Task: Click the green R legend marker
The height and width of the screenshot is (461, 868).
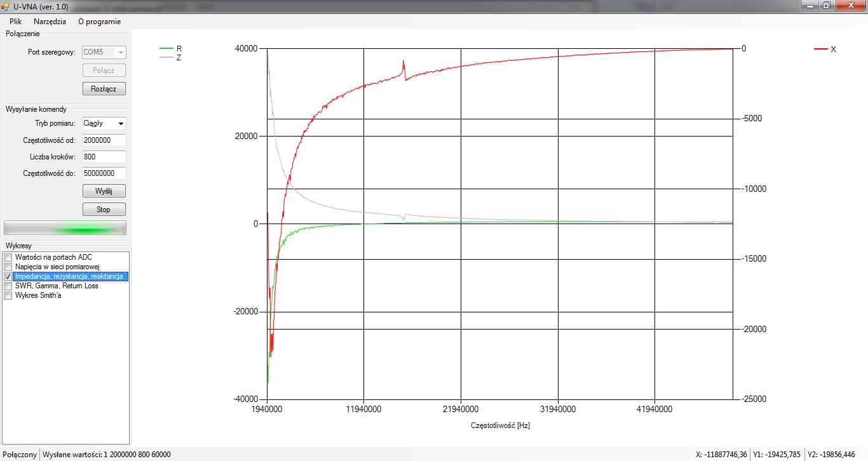Action: 166,48
